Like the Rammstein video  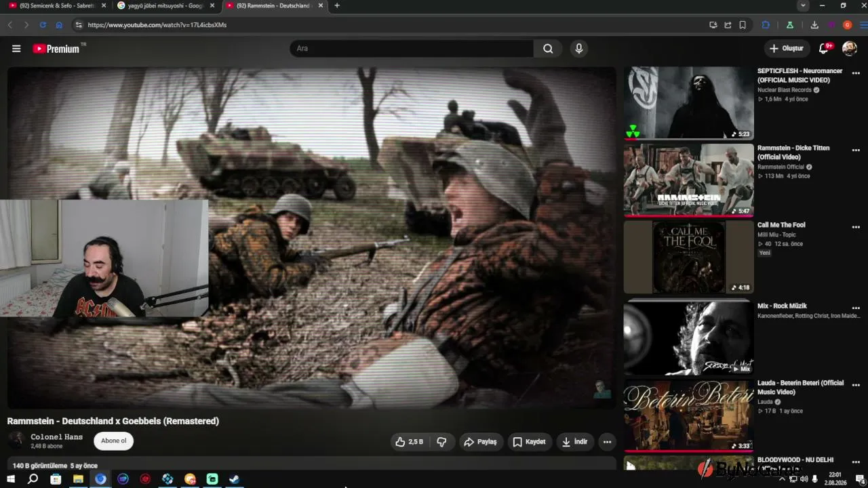(410, 442)
